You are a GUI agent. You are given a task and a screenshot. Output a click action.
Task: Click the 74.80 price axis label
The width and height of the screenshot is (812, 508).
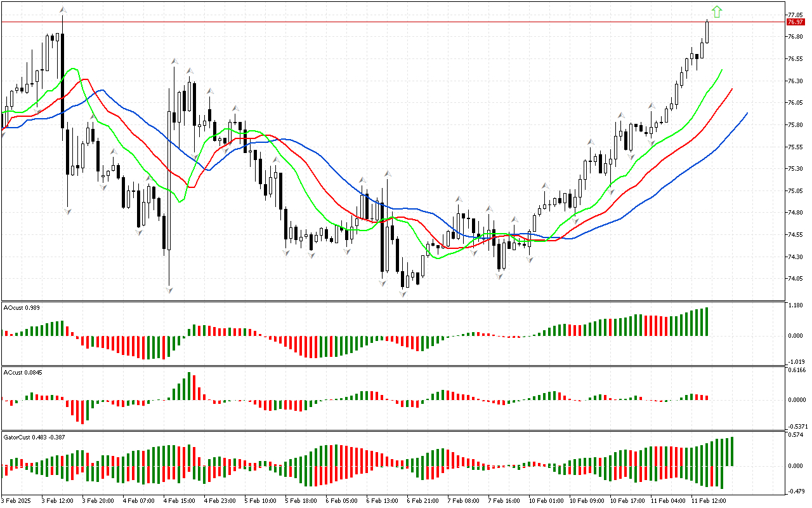click(x=795, y=213)
